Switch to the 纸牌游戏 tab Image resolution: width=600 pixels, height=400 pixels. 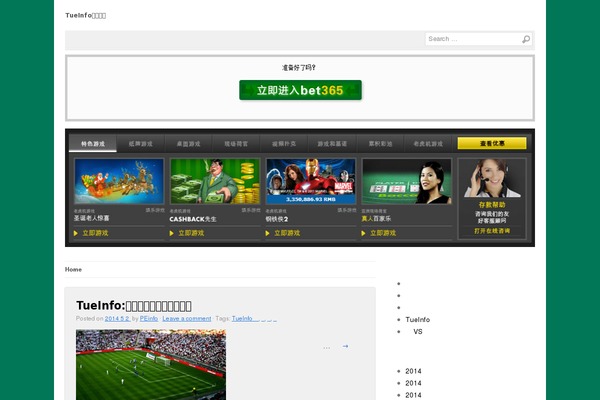click(x=140, y=144)
